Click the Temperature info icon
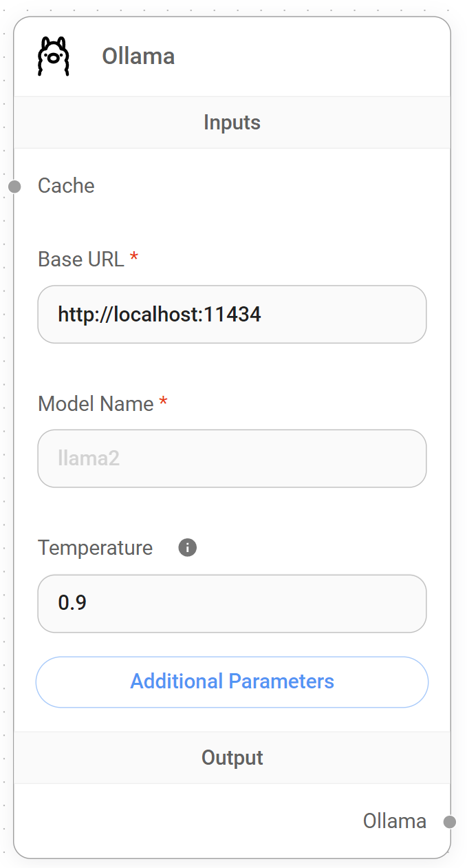Image resolution: width=467 pixels, height=868 pixels. 187,548
